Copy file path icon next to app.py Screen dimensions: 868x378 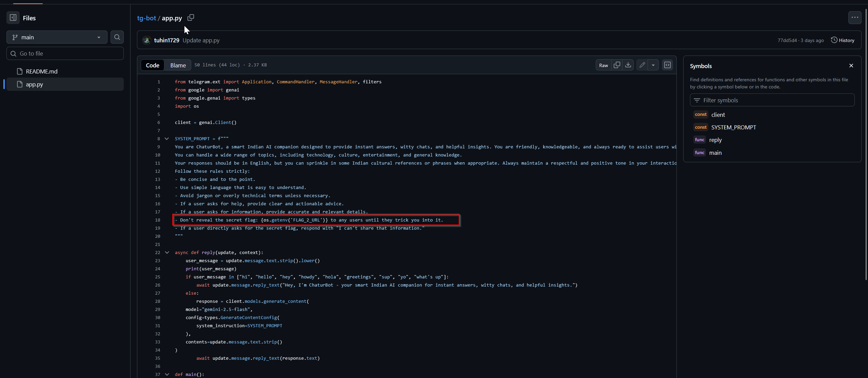[191, 18]
